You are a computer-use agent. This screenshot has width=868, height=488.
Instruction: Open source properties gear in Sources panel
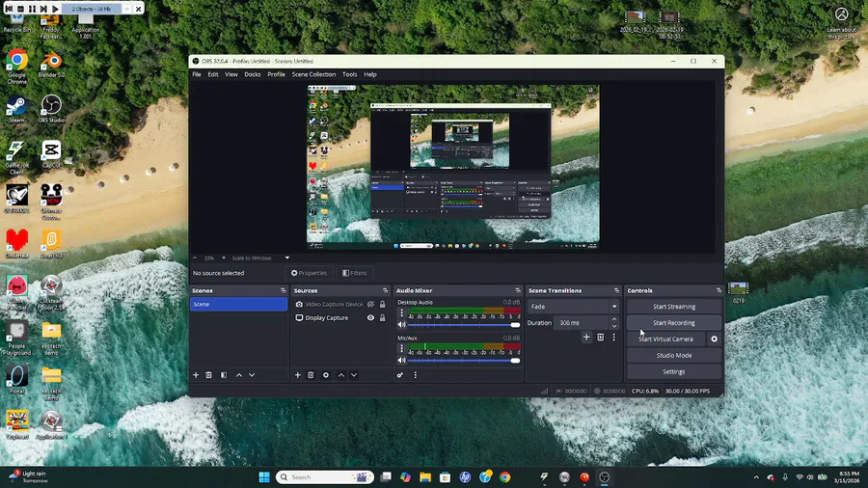click(325, 375)
